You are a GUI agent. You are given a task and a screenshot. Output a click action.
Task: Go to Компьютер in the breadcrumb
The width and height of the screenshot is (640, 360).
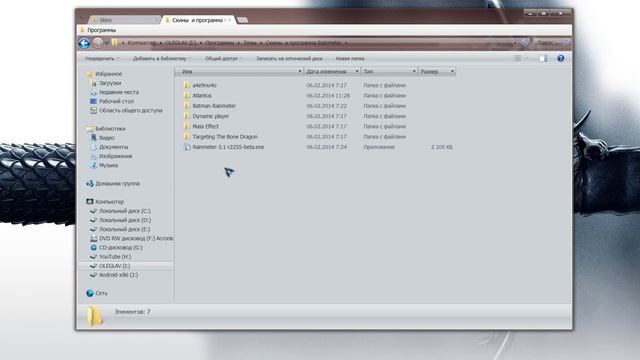coord(142,42)
